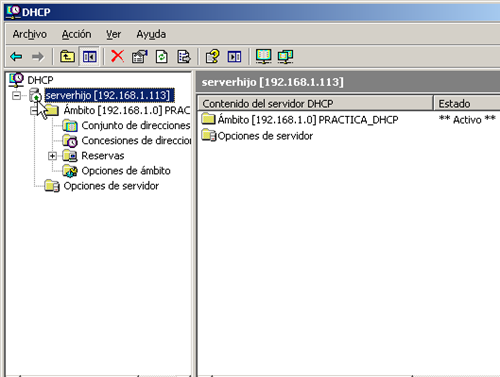This screenshot has width=500, height=377.
Task: Select DHCP root in the tree
Action: pyautogui.click(x=40, y=80)
